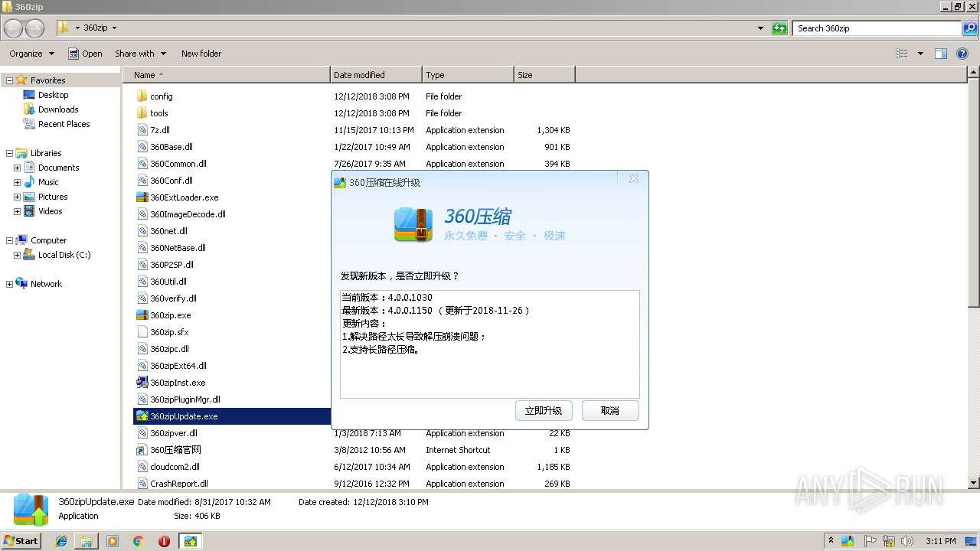Click the 360zip updater taskbar button

[x=190, y=541]
